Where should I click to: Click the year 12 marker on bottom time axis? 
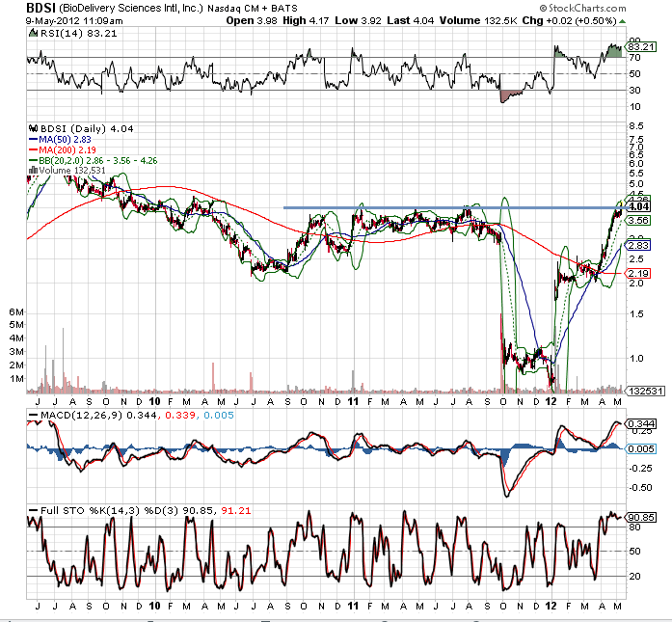point(551,607)
